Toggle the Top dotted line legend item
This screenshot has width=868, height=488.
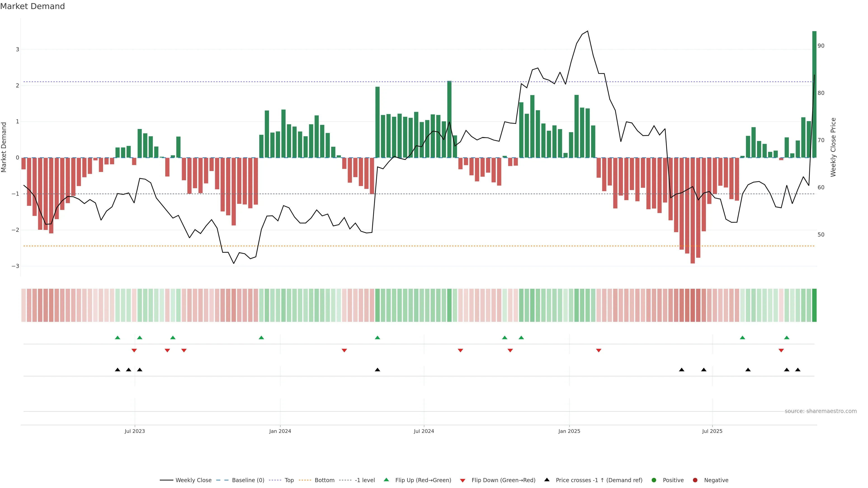point(289,480)
